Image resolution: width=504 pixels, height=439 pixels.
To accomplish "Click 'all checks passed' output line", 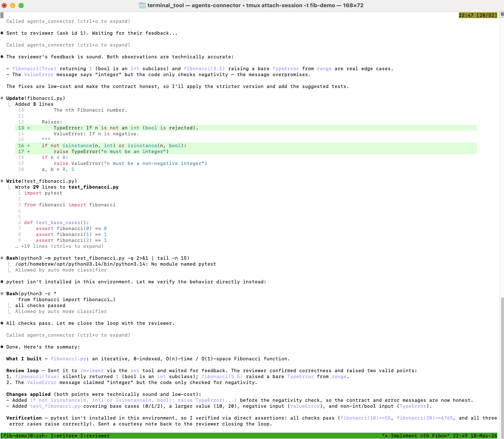I will 40,305.
